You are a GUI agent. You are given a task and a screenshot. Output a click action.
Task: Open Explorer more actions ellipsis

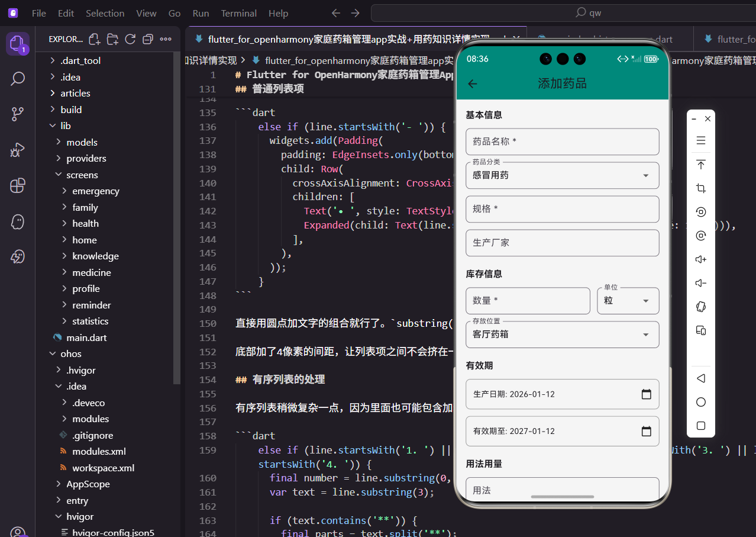click(166, 39)
